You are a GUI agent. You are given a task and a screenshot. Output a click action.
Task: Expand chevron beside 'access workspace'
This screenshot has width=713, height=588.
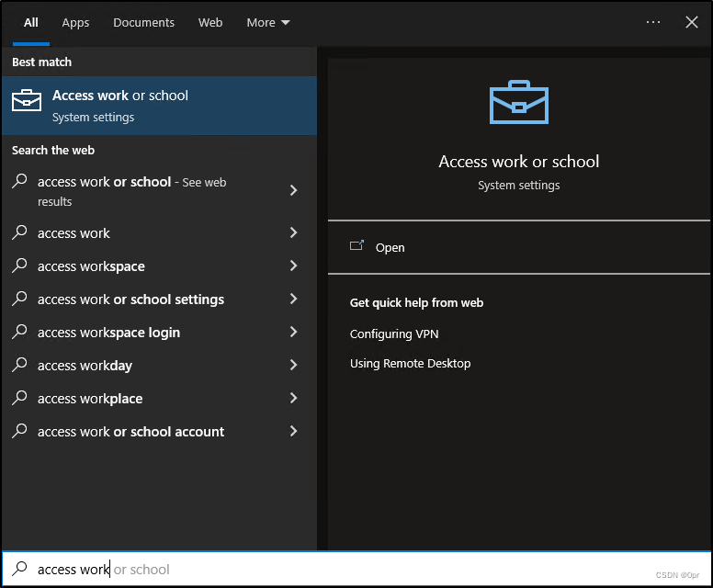(293, 266)
